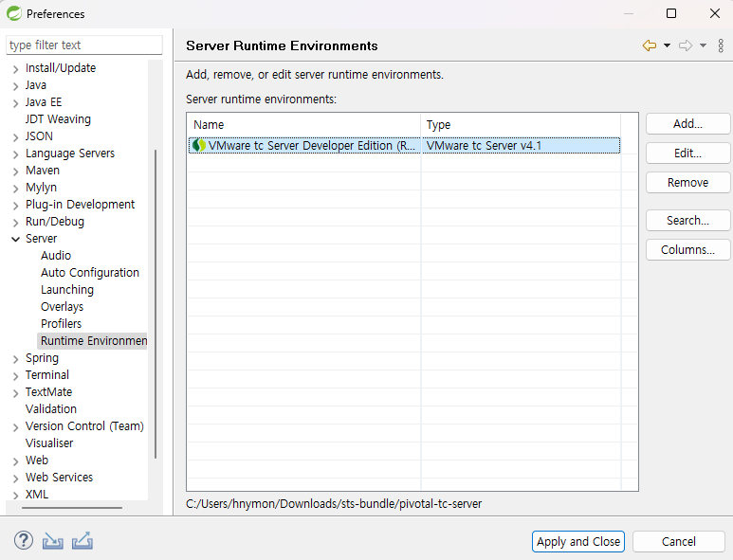Expand the Language Servers node
The width and height of the screenshot is (733, 560).
tap(15, 154)
